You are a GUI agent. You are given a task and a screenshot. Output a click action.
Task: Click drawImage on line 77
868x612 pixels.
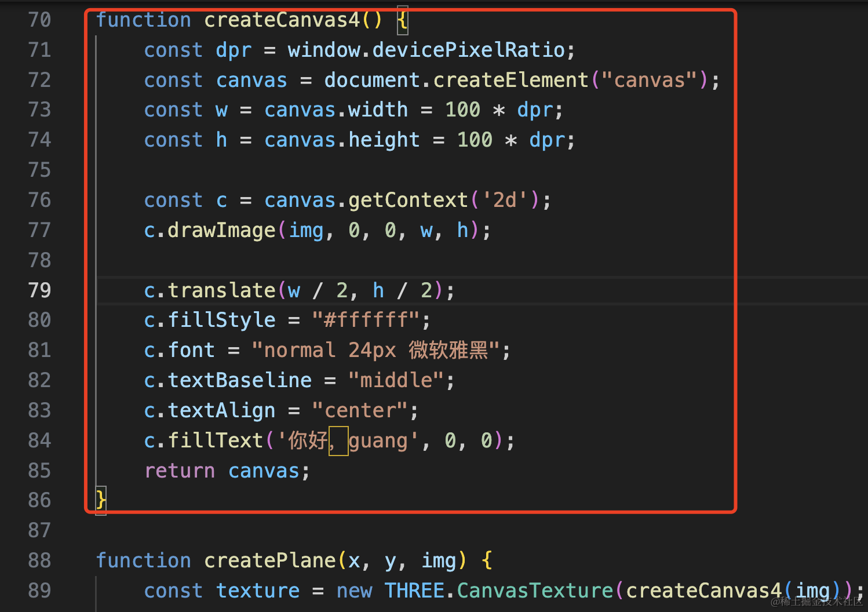[221, 230]
